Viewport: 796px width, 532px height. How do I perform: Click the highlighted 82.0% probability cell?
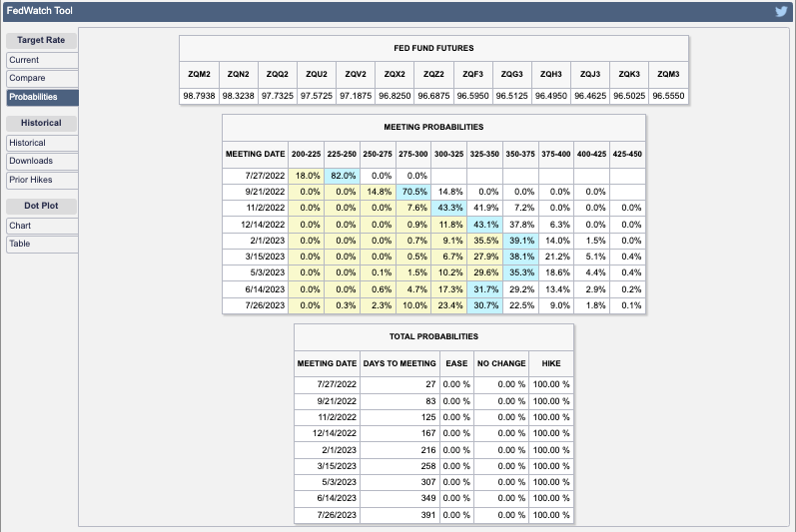click(x=343, y=176)
